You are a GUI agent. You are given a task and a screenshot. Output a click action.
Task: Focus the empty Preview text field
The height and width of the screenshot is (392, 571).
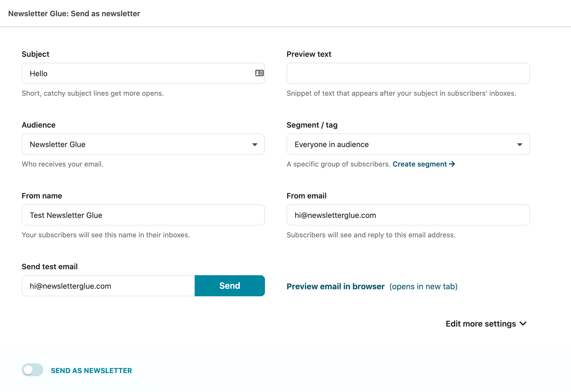[x=408, y=73]
